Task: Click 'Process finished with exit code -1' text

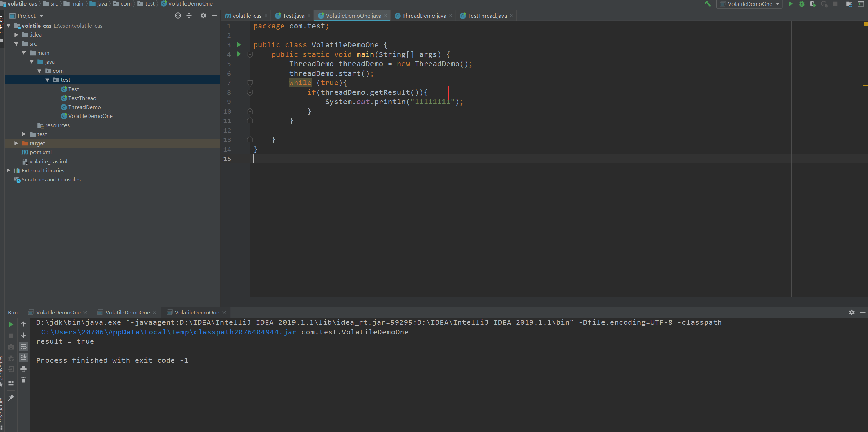Action: (x=112, y=360)
